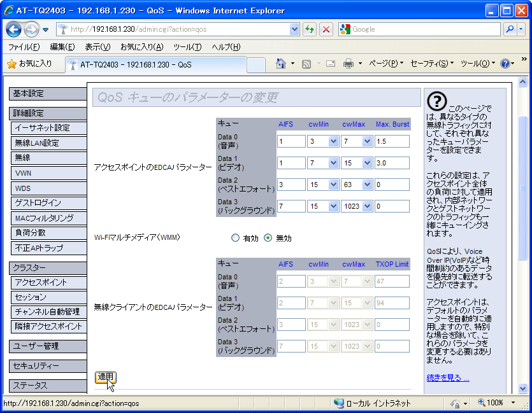The width and height of the screenshot is (532, 413).
Task: Open セーフティ(S) command bar menu
Action: 431,64
